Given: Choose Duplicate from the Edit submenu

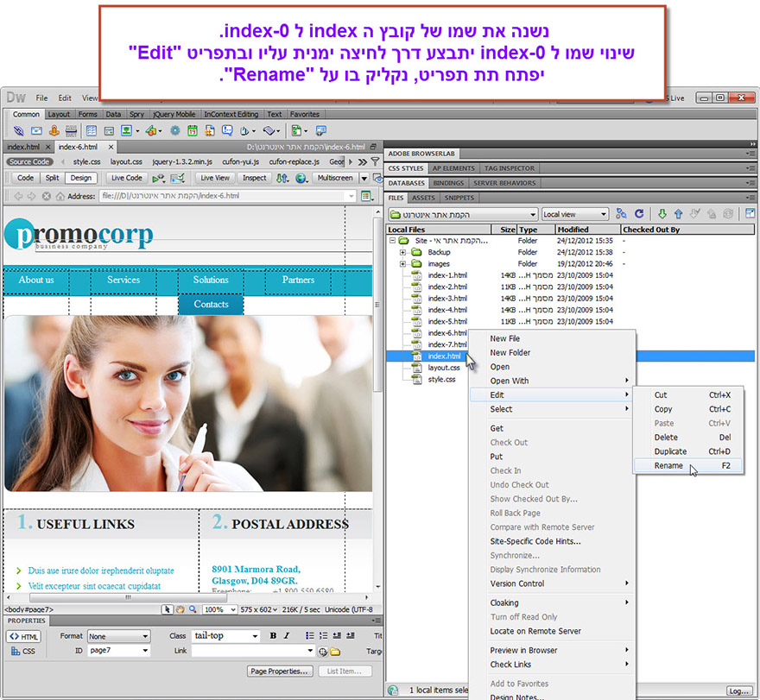Looking at the screenshot, I should [688, 451].
